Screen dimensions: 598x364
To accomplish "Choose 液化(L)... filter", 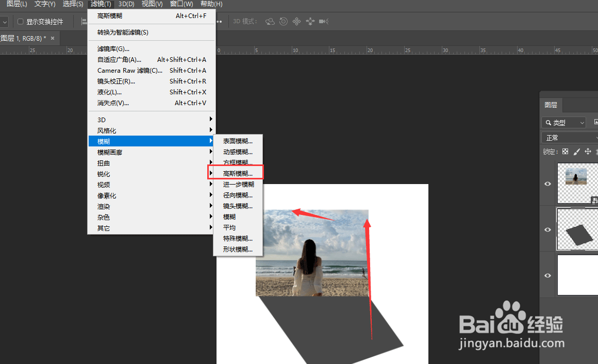I will (x=152, y=92).
